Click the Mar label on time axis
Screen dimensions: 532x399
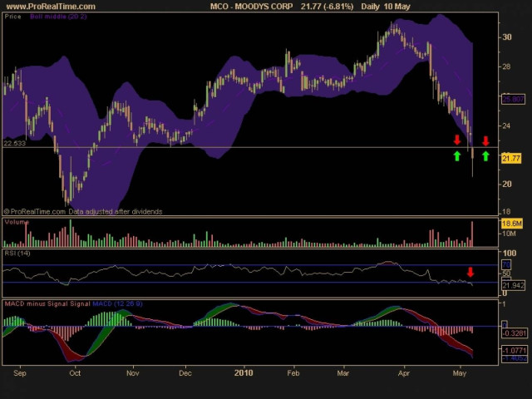pos(343,373)
